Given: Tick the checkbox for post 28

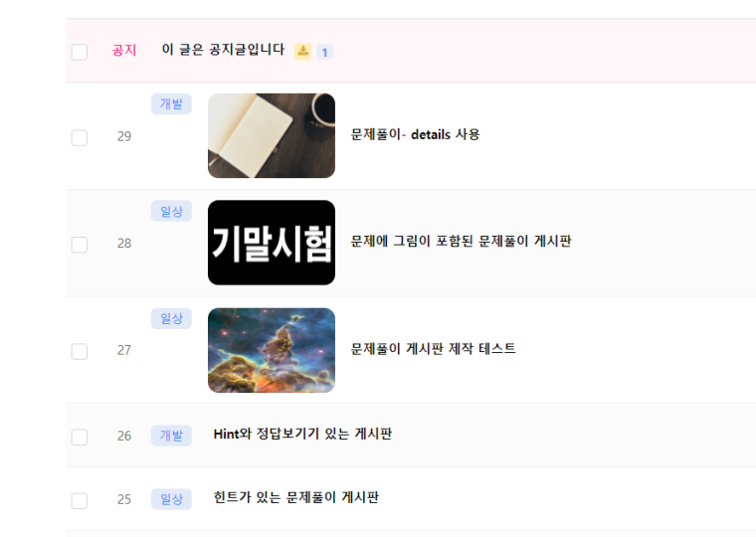Looking at the screenshot, I should pyautogui.click(x=80, y=245).
